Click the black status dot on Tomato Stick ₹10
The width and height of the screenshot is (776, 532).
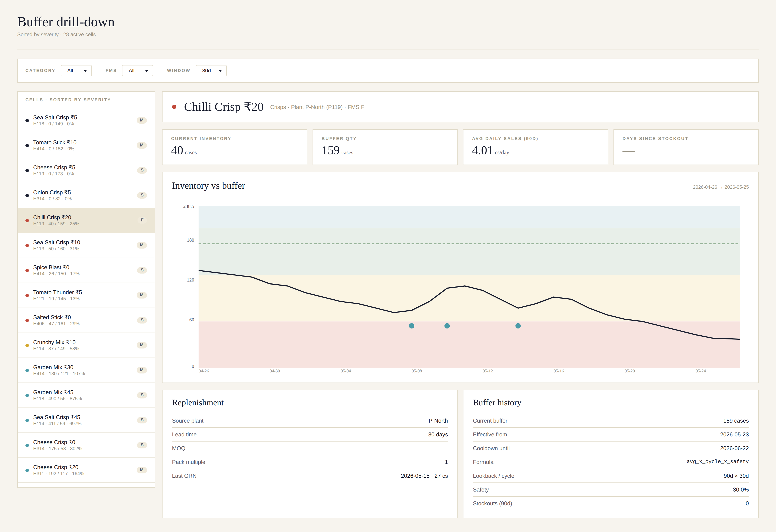click(27, 146)
